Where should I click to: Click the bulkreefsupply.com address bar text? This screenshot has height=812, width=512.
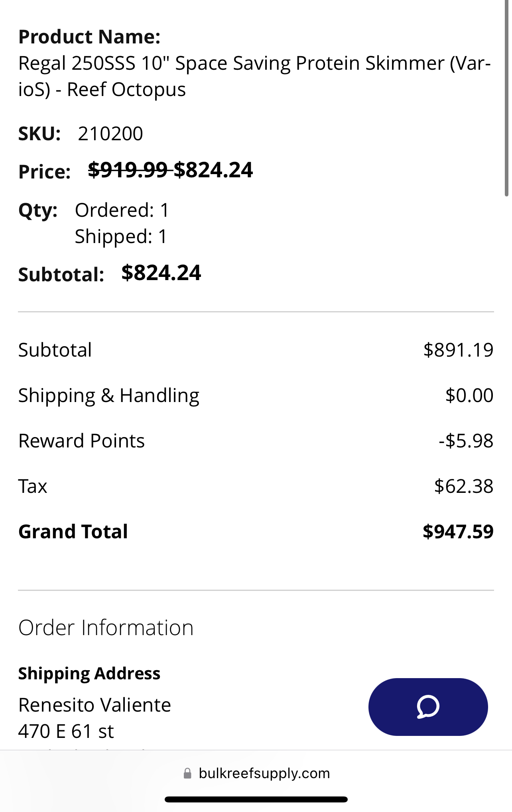264,773
